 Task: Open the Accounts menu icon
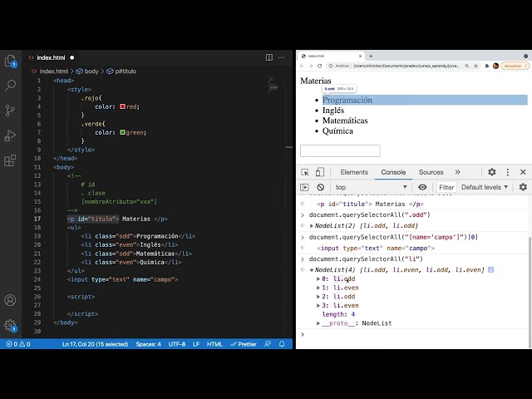pyautogui.click(x=11, y=300)
